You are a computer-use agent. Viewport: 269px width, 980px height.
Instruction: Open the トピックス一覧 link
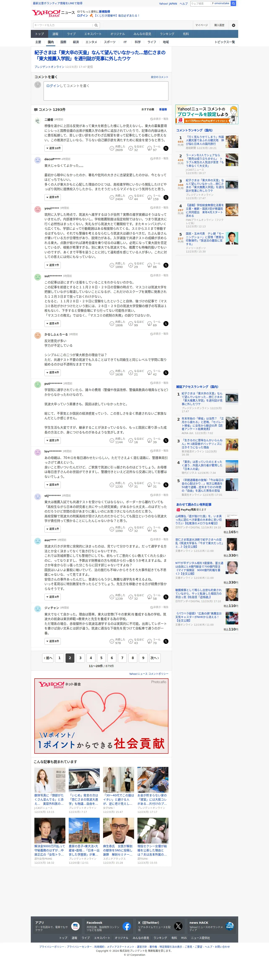pyautogui.click(x=224, y=42)
